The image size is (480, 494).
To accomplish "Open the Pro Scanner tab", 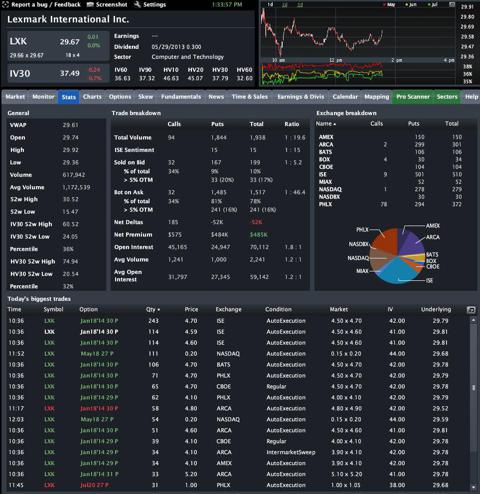I will pyautogui.click(x=413, y=97).
